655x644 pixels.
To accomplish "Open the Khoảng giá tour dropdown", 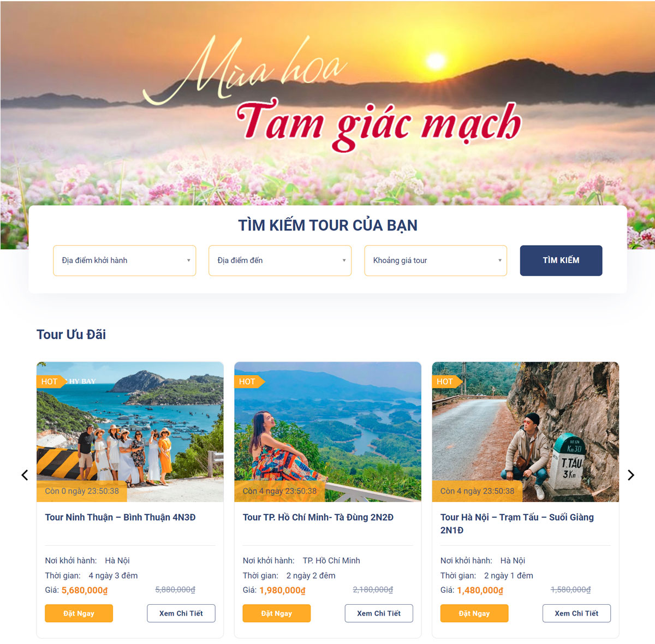I will (436, 260).
